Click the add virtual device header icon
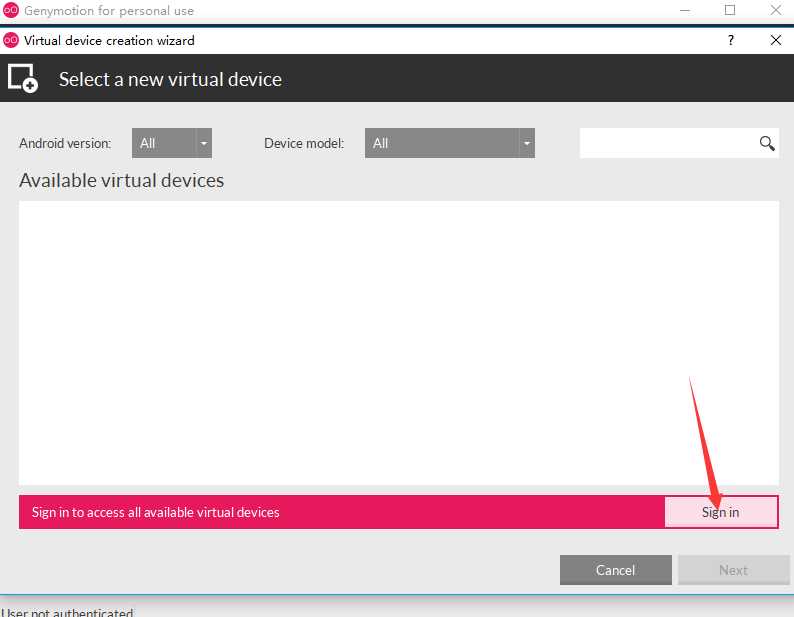 (23, 79)
